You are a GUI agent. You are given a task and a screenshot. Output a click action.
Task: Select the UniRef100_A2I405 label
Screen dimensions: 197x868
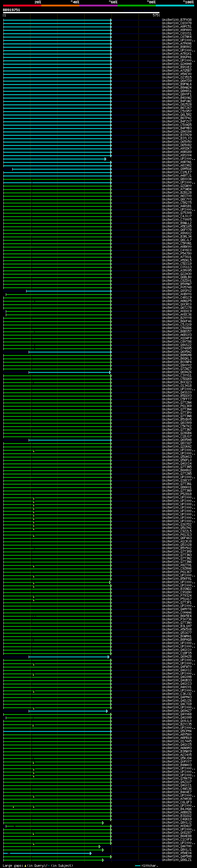[177, 755]
